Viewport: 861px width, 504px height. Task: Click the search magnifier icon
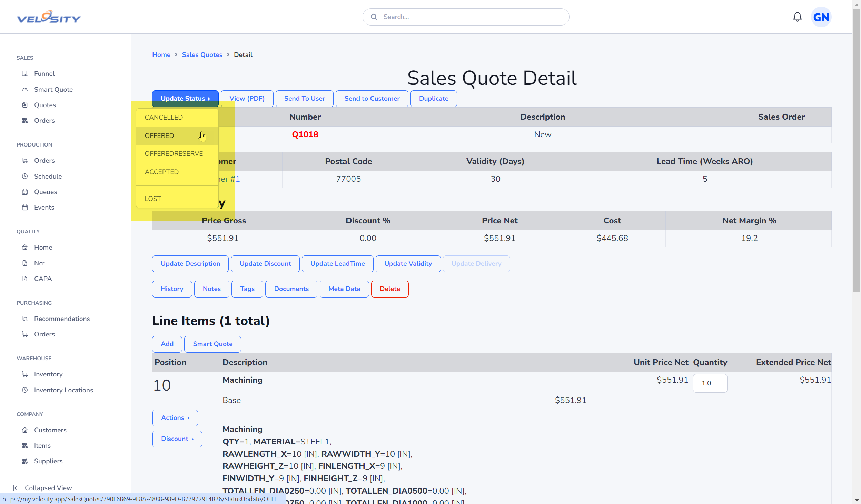pyautogui.click(x=374, y=17)
